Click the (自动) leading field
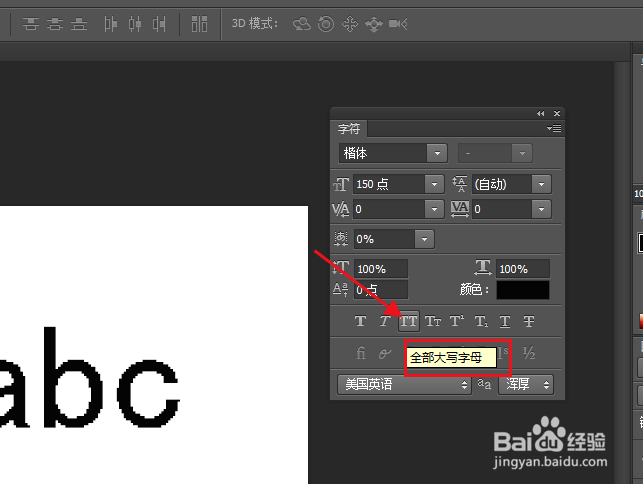This screenshot has height=484, width=643. point(502,184)
